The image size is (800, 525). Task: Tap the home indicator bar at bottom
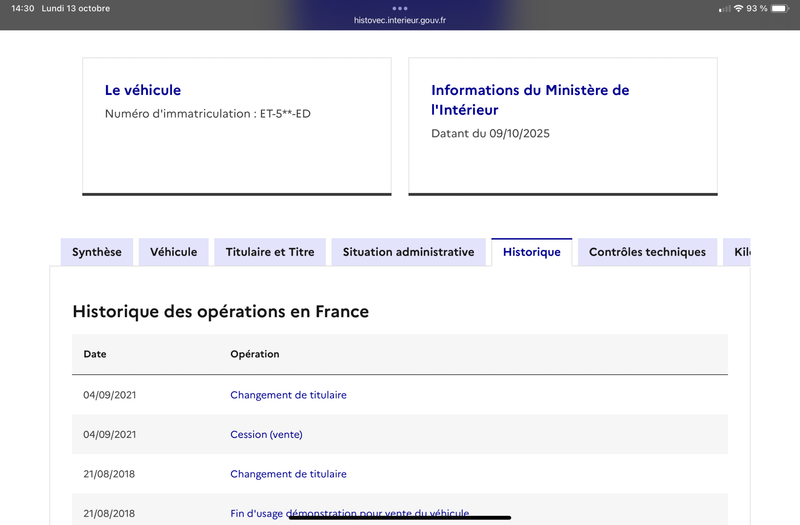[x=400, y=518]
